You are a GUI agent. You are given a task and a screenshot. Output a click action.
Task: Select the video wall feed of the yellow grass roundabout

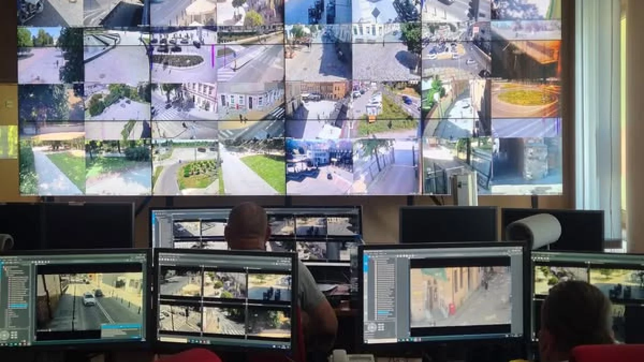tap(526, 98)
